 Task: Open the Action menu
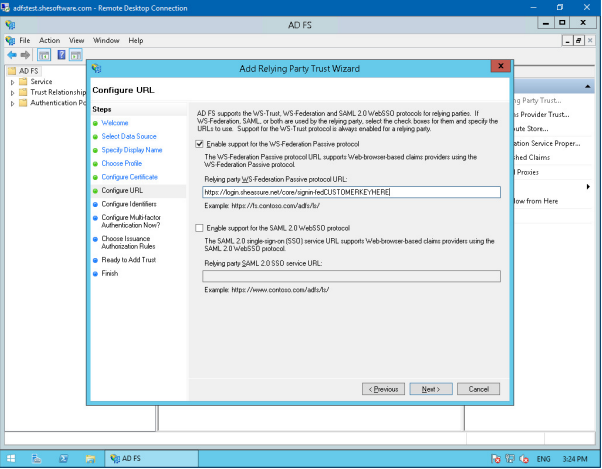pos(49,40)
